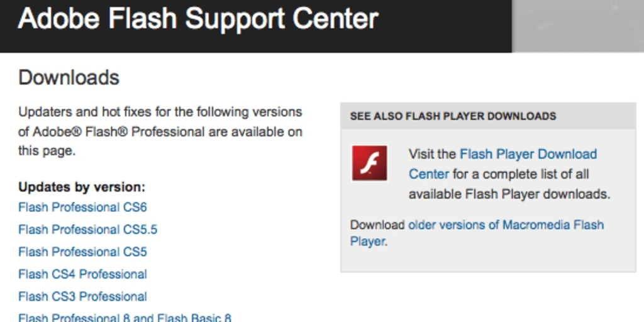Click the word 'Download' before the older versions link
This screenshot has width=644, height=322.
pyautogui.click(x=377, y=225)
